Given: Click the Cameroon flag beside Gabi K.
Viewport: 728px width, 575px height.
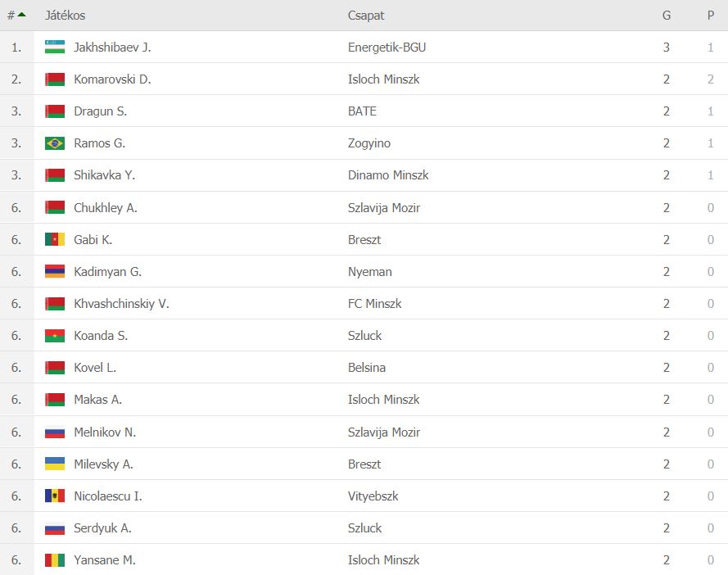Looking at the screenshot, I should coord(55,239).
